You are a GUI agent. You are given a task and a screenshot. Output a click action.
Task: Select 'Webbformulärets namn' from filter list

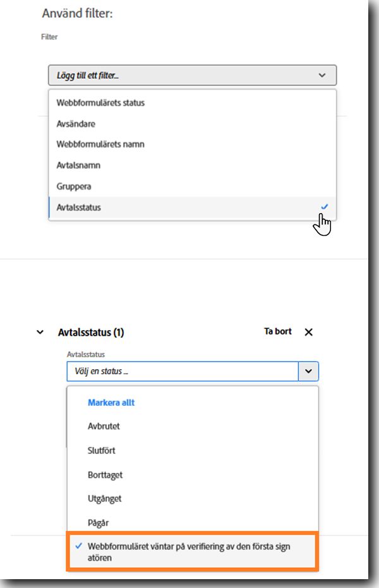coord(100,144)
